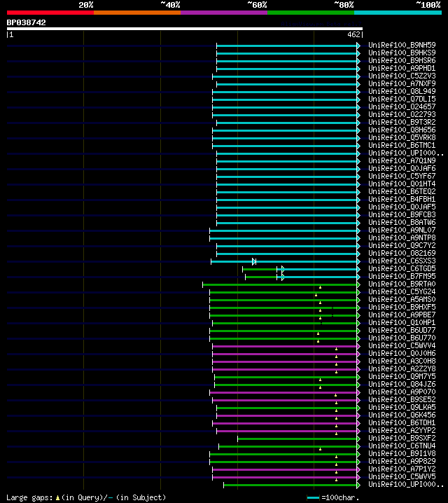Select the UniRef100_B6TMC1 label
This screenshot has width=448, height=503.
click(402, 145)
